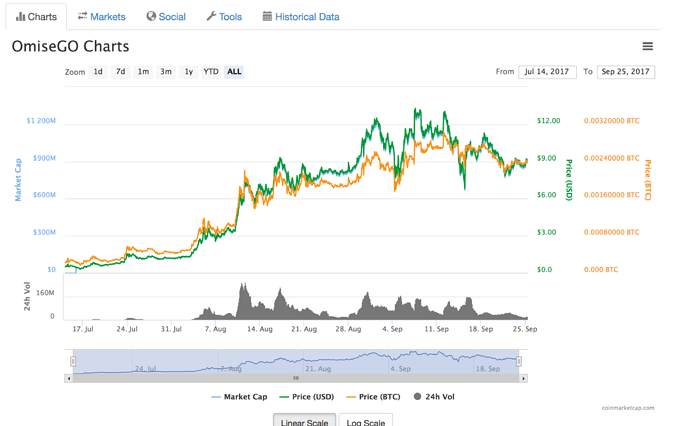Viewport: 690px width, 426px height.
Task: Click the $600M market cap axis label
Action: coord(44,195)
